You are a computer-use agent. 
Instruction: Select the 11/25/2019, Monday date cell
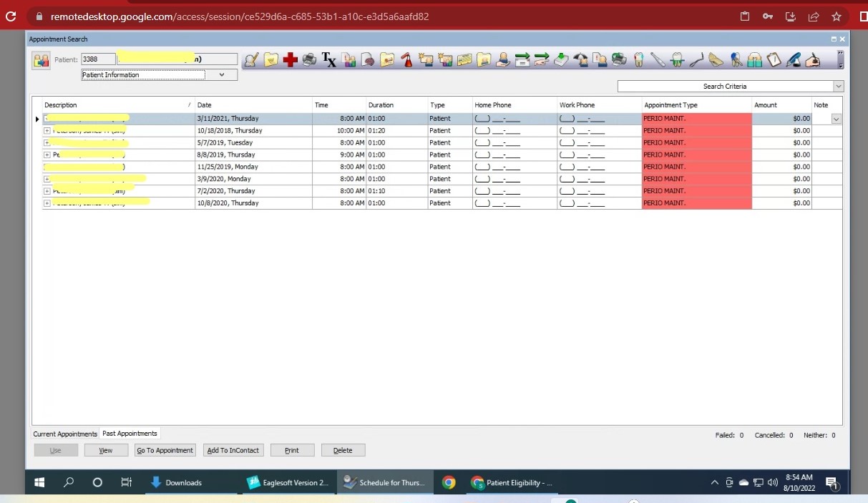pos(253,167)
